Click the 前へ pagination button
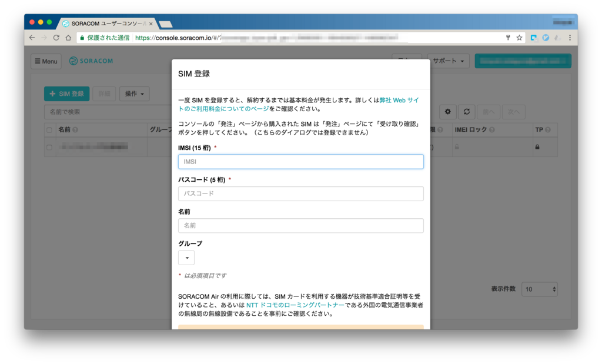The height and width of the screenshot is (364, 602). pos(489,112)
